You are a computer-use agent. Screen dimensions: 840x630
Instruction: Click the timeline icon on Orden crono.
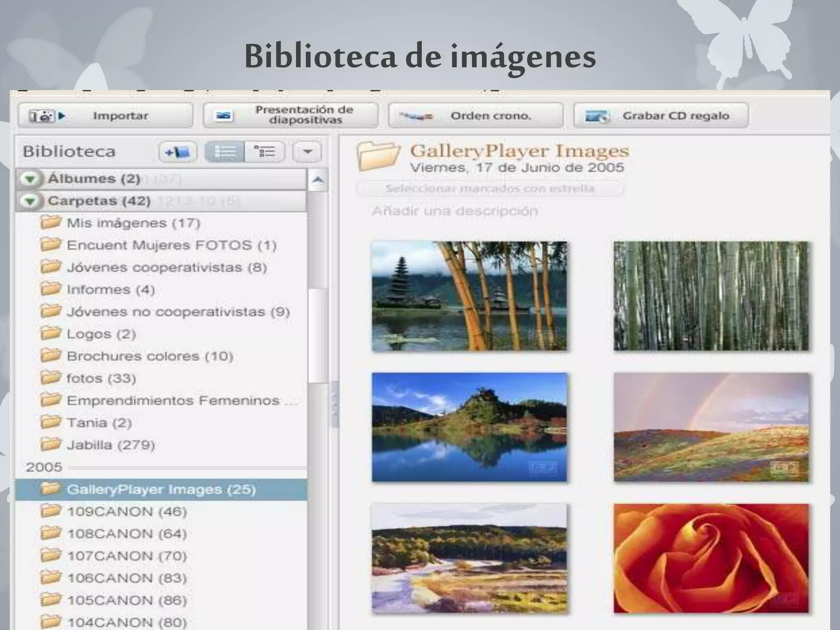click(x=416, y=116)
